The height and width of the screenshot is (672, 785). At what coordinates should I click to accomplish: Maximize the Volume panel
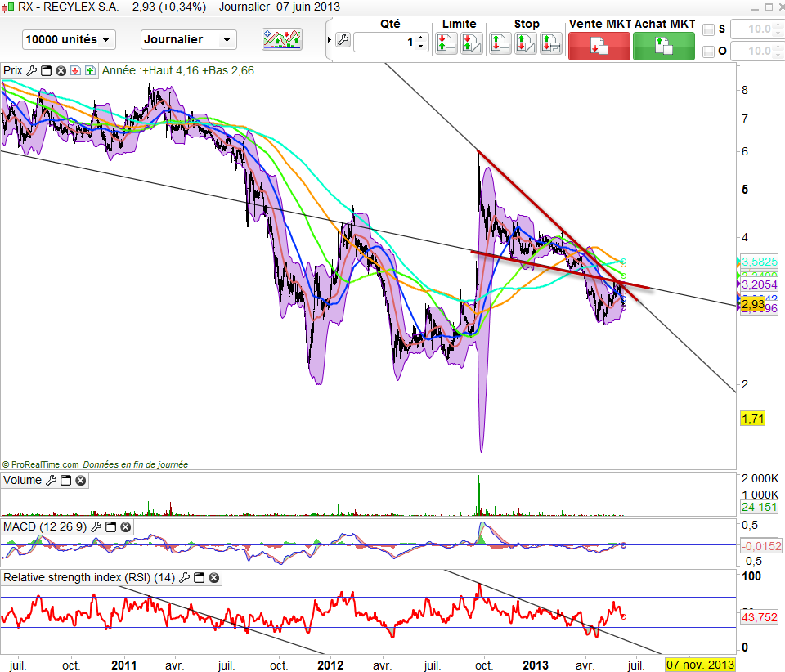click(x=65, y=481)
